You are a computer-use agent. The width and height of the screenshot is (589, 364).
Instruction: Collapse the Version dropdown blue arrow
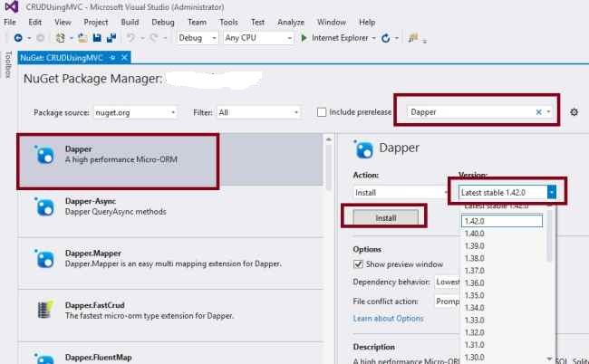point(552,193)
